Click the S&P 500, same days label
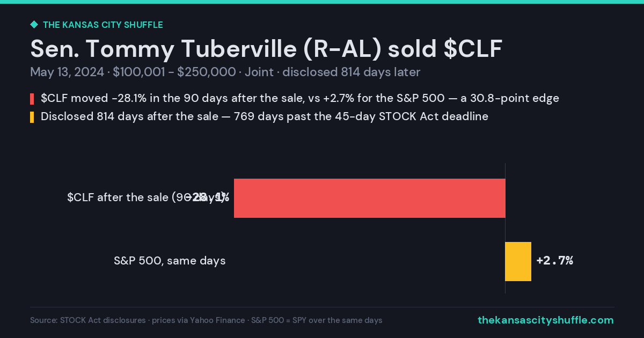The image size is (644, 338). pos(170,261)
